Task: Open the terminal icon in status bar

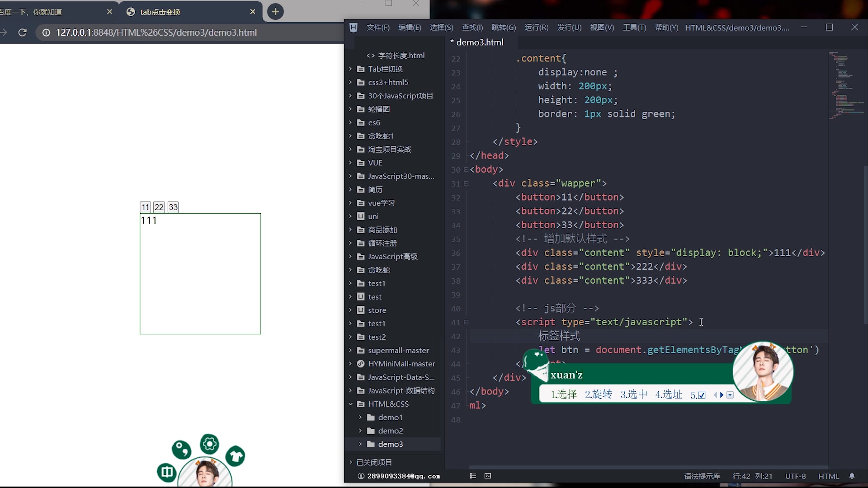Action: (x=488, y=476)
